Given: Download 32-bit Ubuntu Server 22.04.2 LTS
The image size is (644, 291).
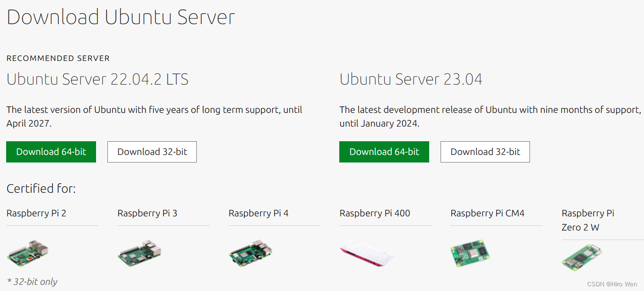Looking at the screenshot, I should pyautogui.click(x=152, y=152).
